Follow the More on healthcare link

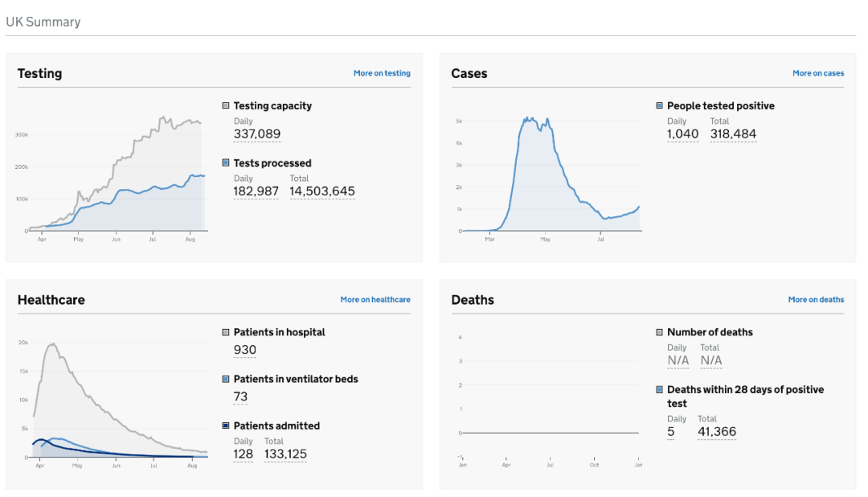pyautogui.click(x=375, y=300)
